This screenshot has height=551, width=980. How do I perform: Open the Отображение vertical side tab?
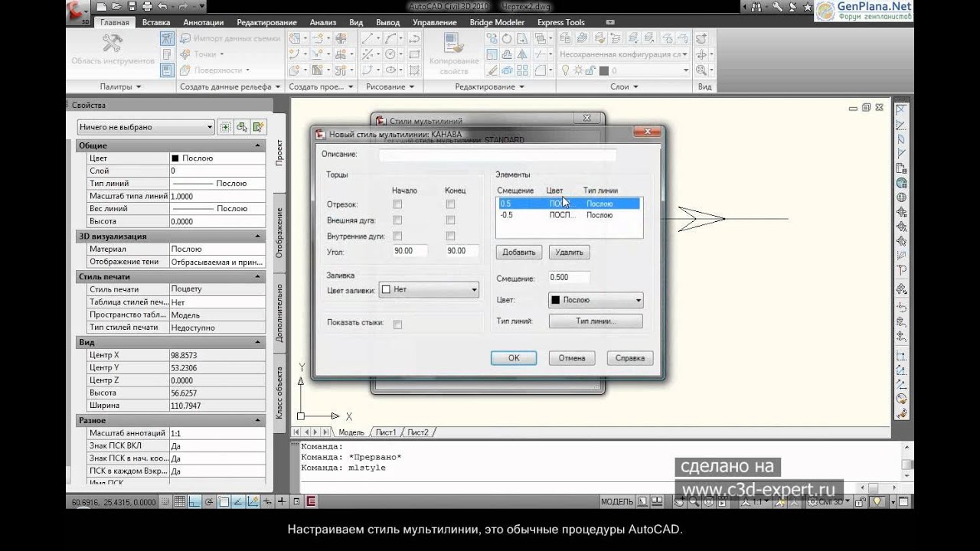[x=279, y=232]
